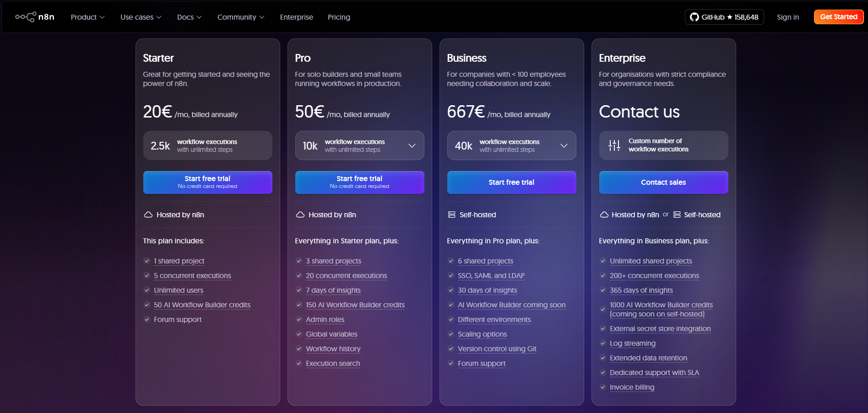Click the star icon beside the GitHub count
The height and width of the screenshot is (413, 868).
pos(729,17)
